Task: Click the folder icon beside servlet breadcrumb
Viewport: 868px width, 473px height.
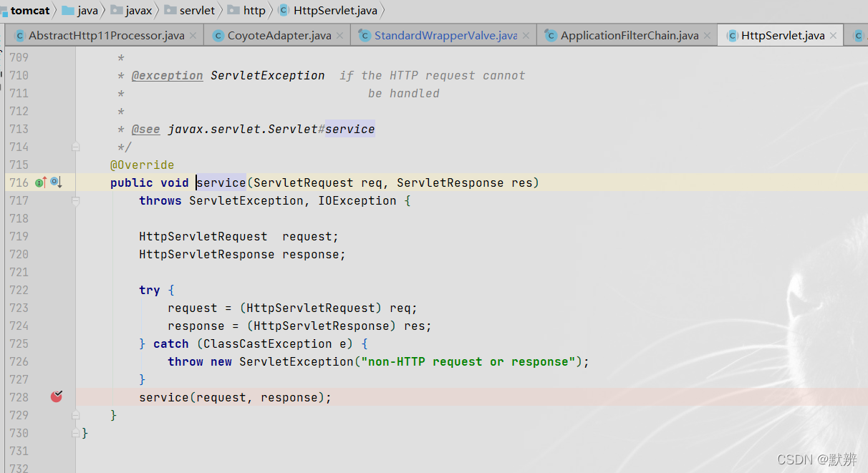Action: 170,10
